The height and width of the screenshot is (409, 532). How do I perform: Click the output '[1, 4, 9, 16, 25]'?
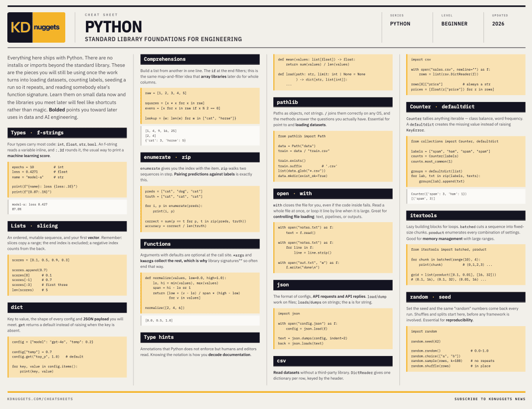pos(161,130)
